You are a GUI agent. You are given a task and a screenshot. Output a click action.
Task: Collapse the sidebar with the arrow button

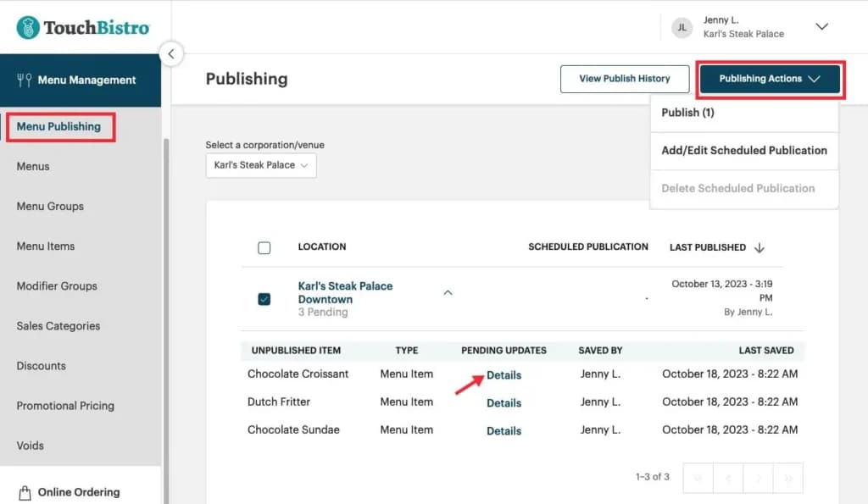(171, 53)
